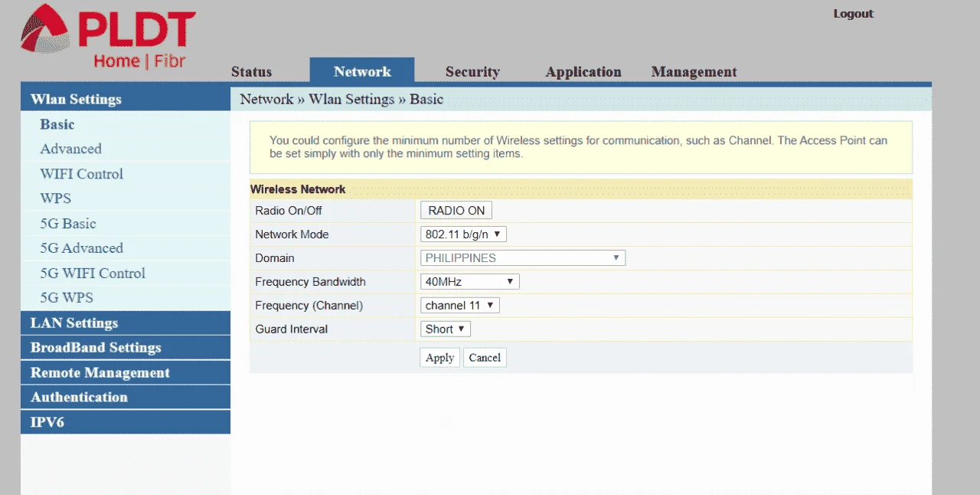Expand LAN Settings section
The image size is (980, 495).
pos(126,323)
